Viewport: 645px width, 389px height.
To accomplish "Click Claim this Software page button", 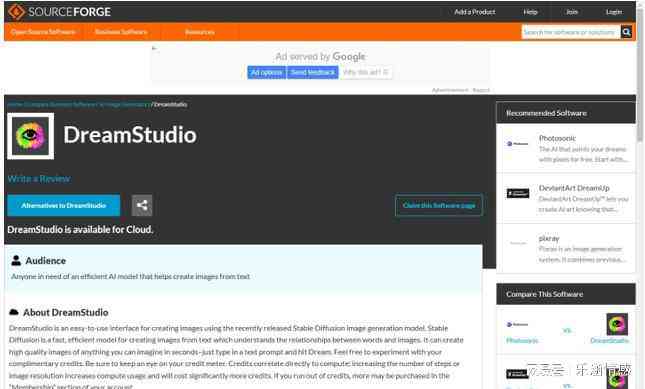I will [439, 205].
